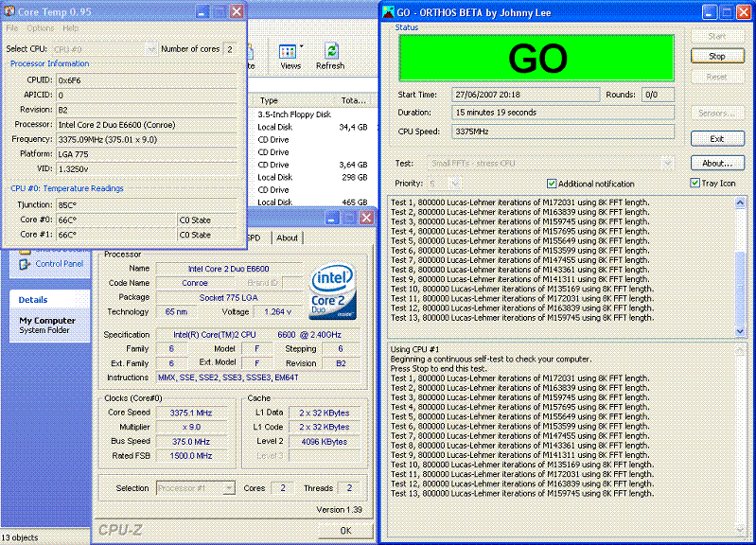Toggle the Tray Icon checkbox in ORTHOS
This screenshot has width=756, height=545.
point(694,183)
